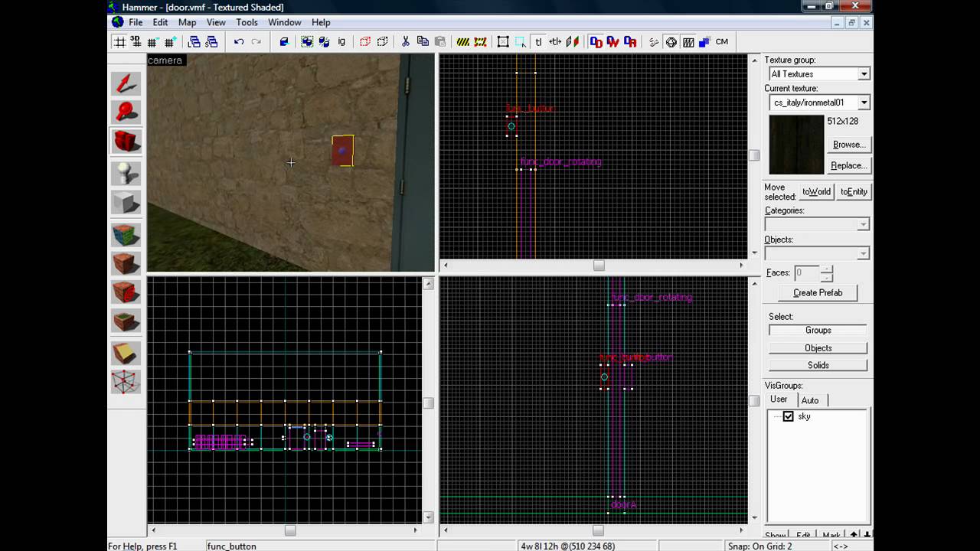
Task: Select the Clipping tool
Action: pyautogui.click(x=126, y=353)
